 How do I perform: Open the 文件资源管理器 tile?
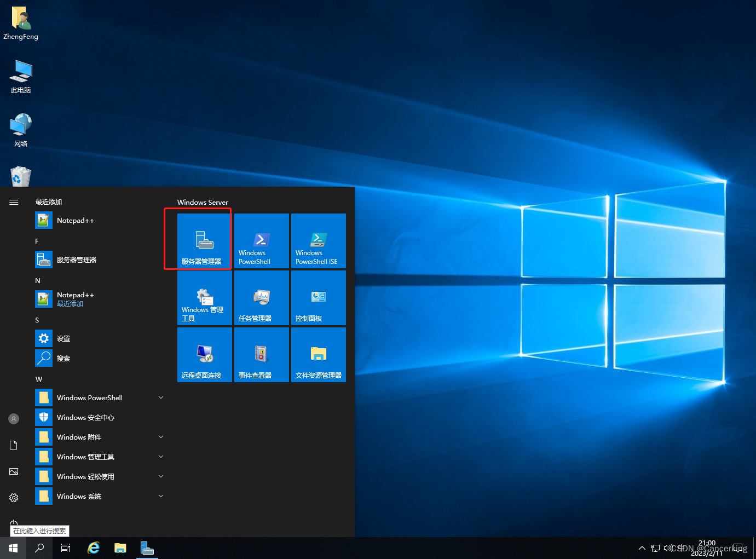[319, 355]
